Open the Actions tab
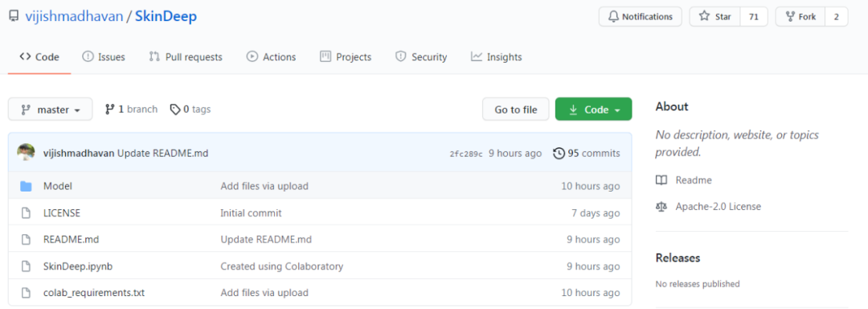This screenshot has width=868, height=309. pyautogui.click(x=272, y=57)
